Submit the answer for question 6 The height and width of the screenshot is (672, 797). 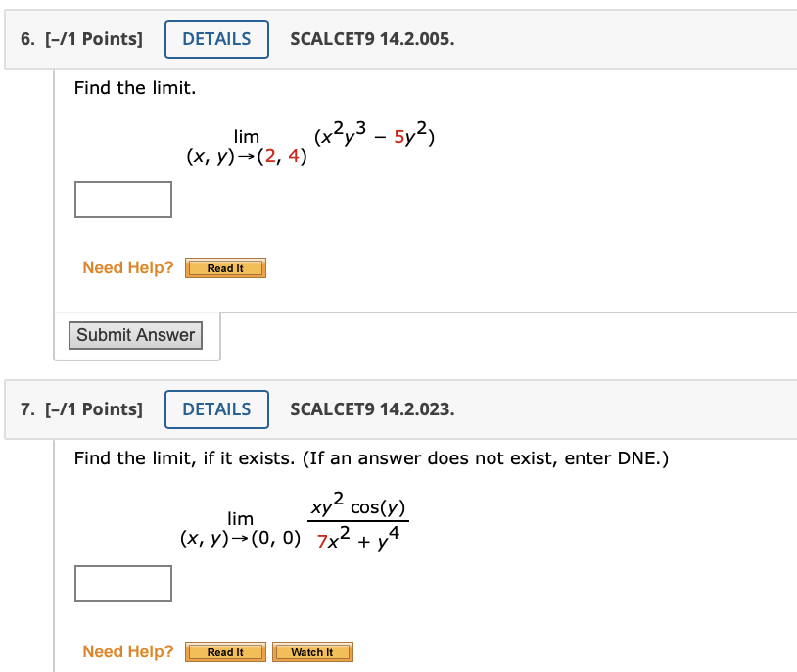[135, 335]
